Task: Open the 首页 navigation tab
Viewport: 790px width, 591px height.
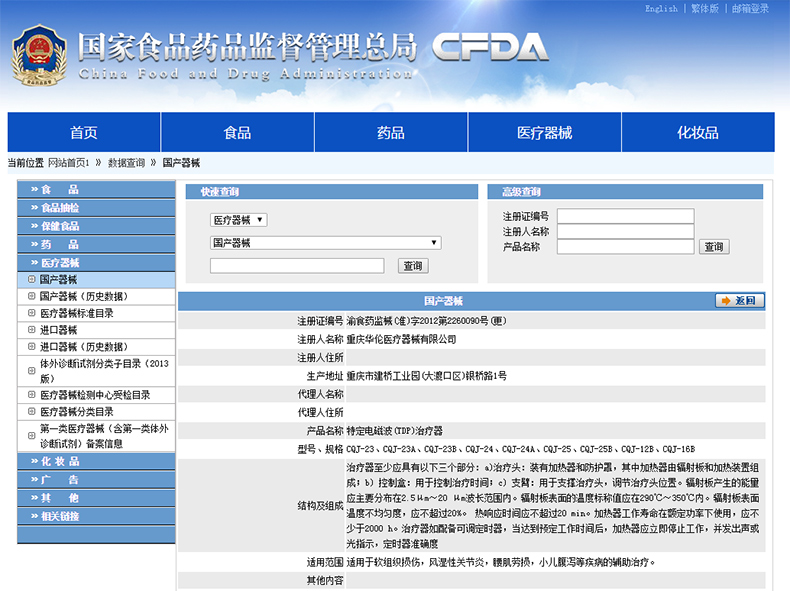Action: click(x=84, y=133)
